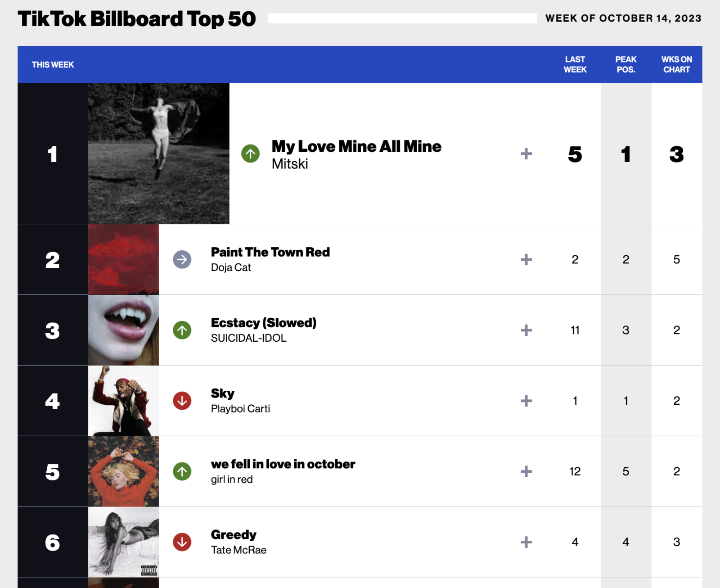Open more details for Greedy using its plus sign
Image resolution: width=720 pixels, height=588 pixels.
click(526, 541)
